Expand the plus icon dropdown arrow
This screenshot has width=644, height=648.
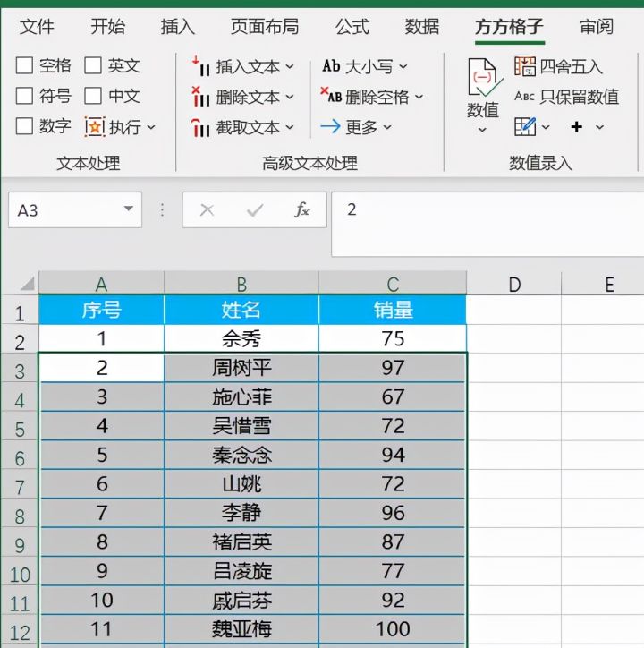(600, 127)
